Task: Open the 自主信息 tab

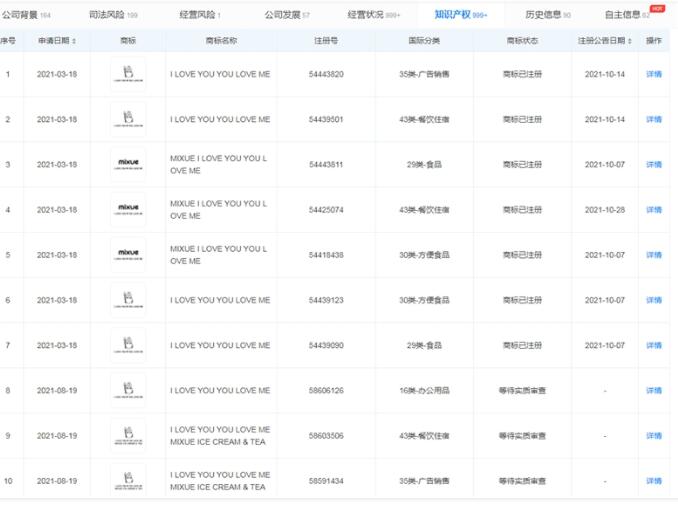Action: pyautogui.click(x=622, y=15)
